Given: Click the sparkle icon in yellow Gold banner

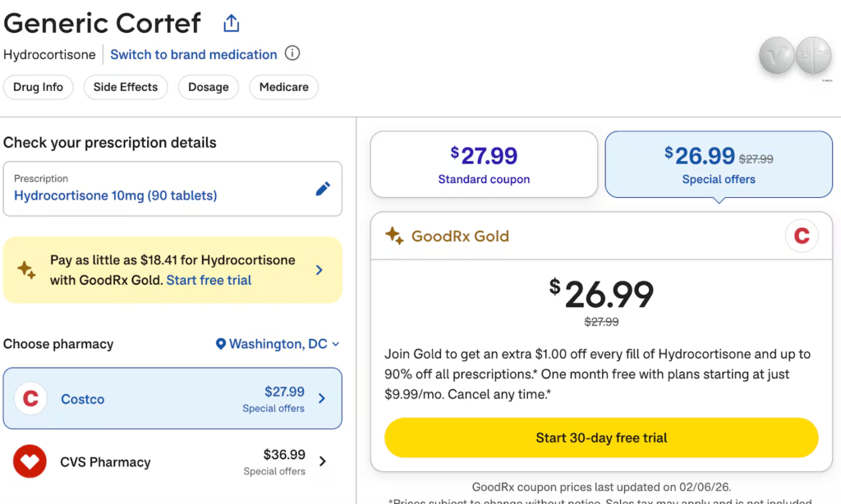Looking at the screenshot, I should (26, 270).
